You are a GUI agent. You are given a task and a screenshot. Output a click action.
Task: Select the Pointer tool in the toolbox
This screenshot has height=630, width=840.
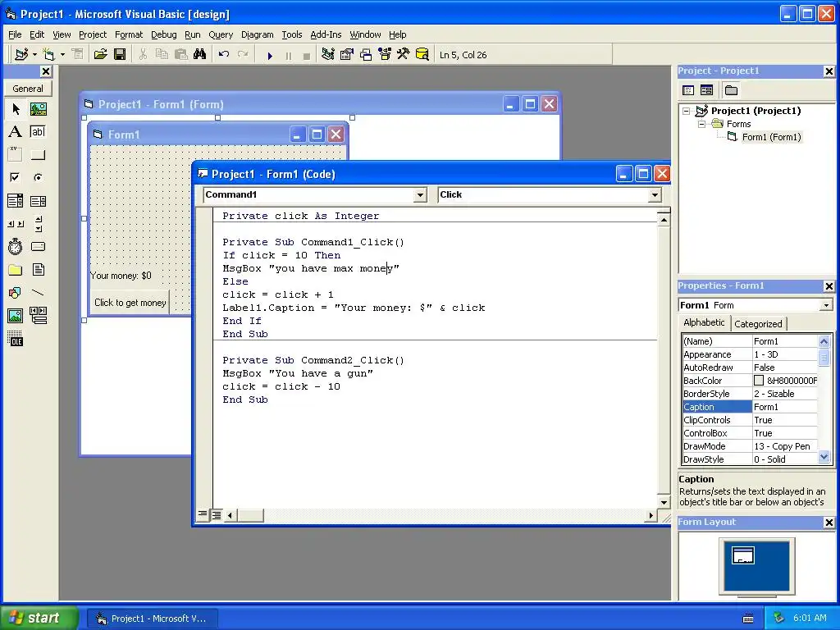click(x=16, y=109)
